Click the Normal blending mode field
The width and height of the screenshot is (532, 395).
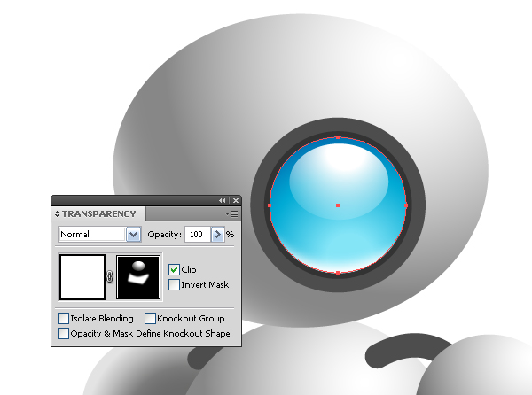click(x=92, y=234)
